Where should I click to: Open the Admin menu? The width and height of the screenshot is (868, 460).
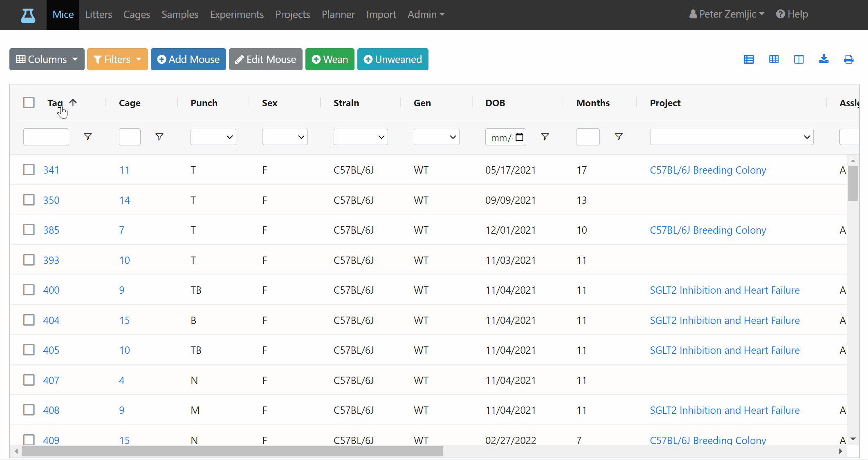pyautogui.click(x=426, y=15)
